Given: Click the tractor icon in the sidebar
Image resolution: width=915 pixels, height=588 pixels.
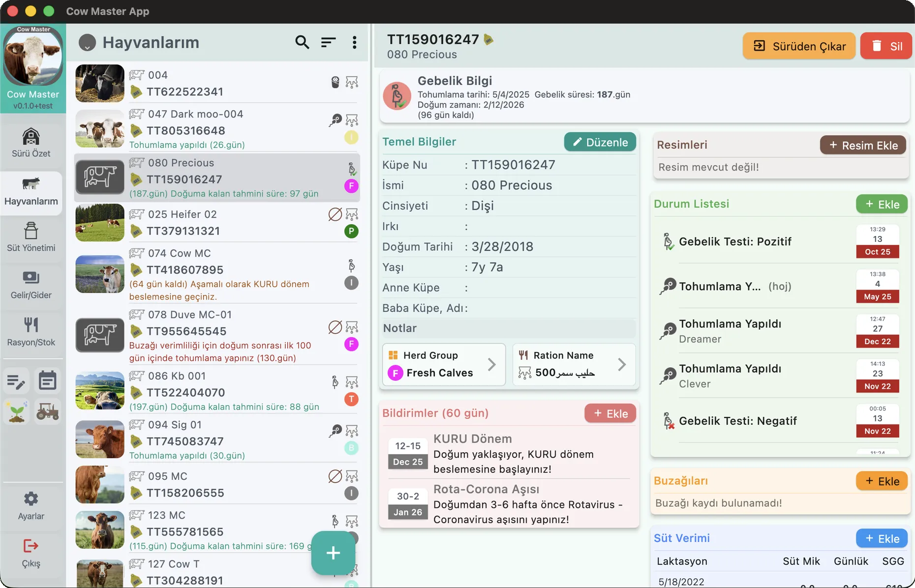Looking at the screenshot, I should click(48, 411).
